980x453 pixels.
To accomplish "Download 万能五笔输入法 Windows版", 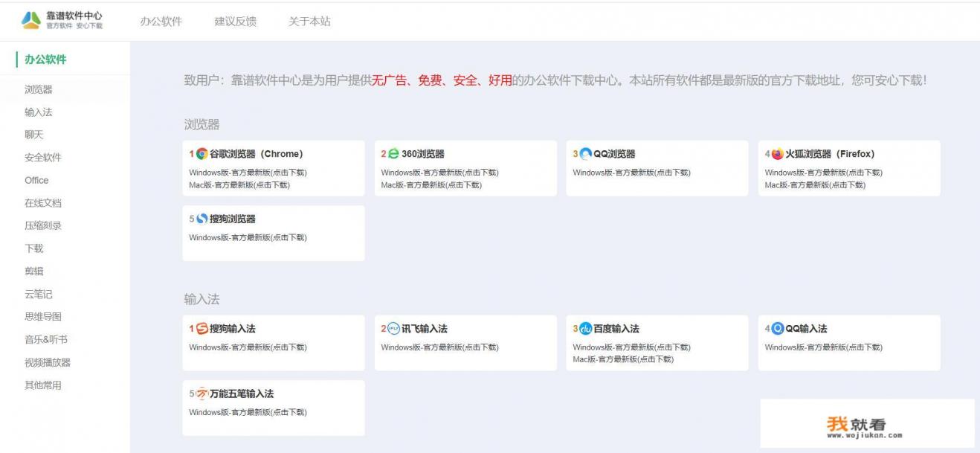I will (x=248, y=413).
